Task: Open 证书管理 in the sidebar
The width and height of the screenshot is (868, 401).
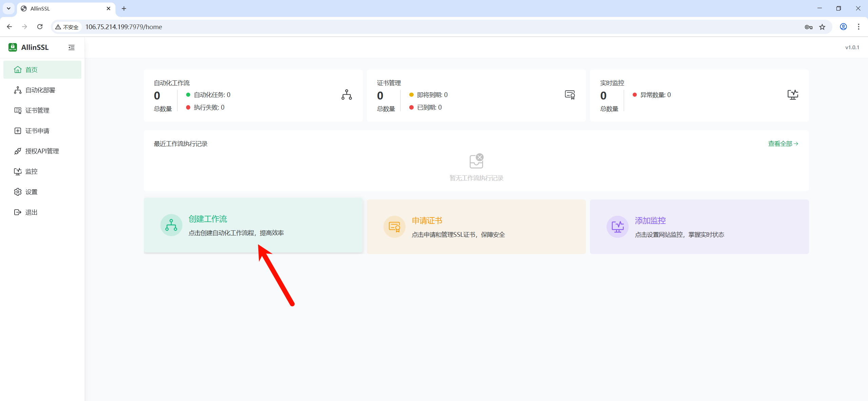Action: coord(42,110)
